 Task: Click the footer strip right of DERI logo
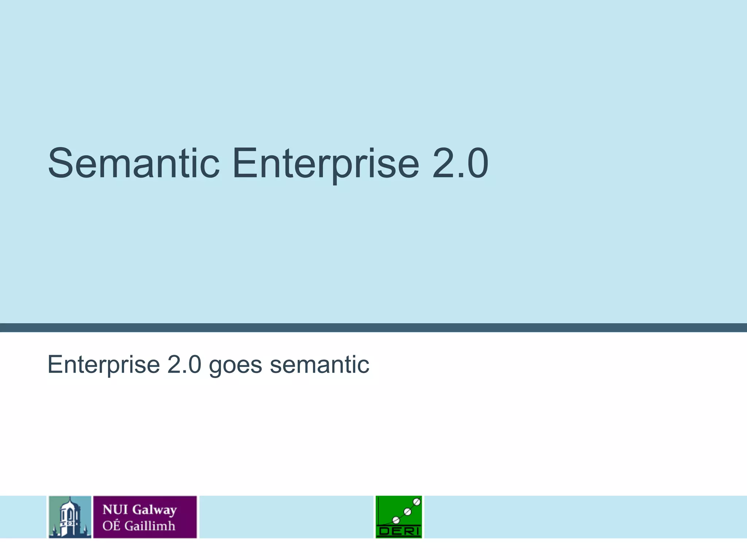click(584, 517)
